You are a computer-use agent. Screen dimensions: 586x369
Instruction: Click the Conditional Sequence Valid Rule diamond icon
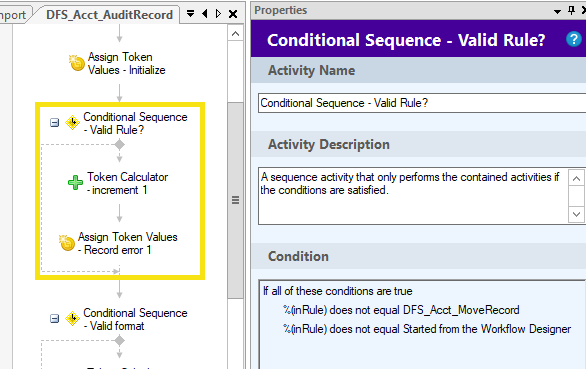click(72, 122)
